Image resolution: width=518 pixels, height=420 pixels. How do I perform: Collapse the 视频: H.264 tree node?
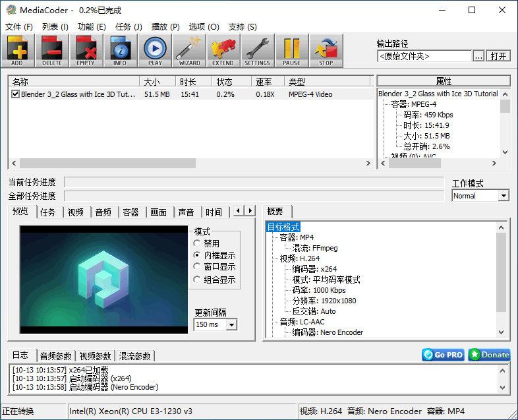coord(275,258)
